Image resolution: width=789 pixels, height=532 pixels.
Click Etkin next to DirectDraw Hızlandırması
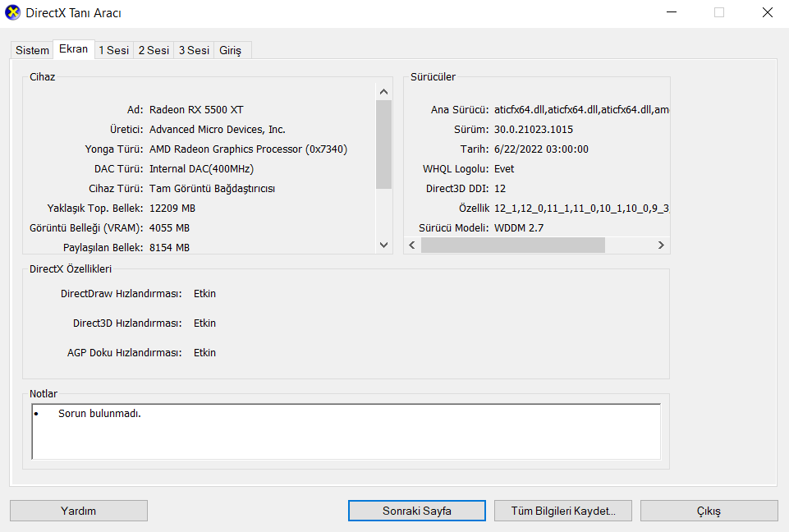tap(204, 293)
